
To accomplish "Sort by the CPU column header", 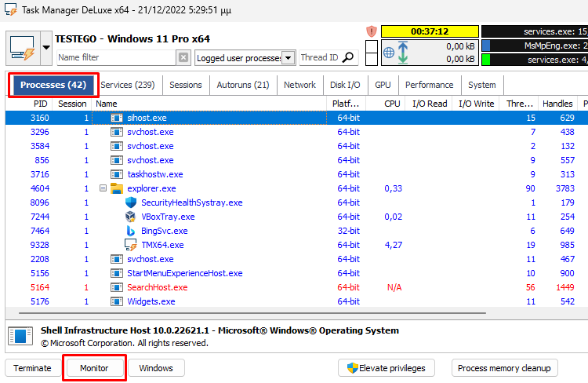I will (x=392, y=104).
